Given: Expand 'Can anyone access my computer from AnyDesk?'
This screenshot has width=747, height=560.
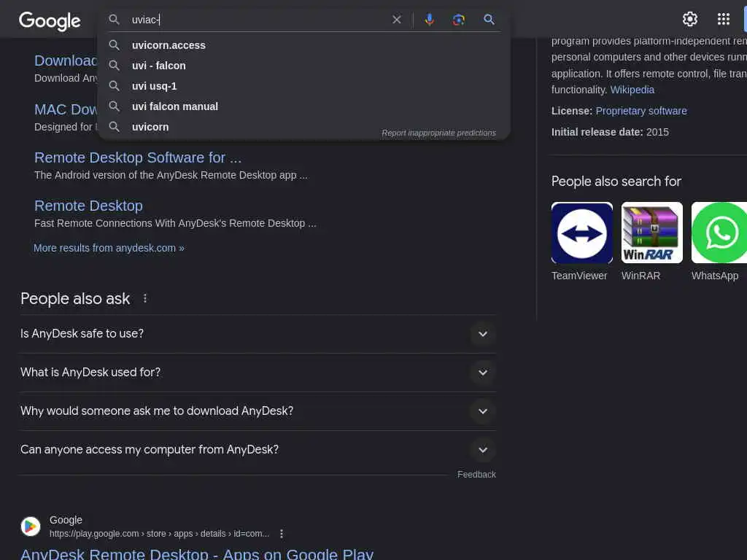Looking at the screenshot, I should [258, 449].
